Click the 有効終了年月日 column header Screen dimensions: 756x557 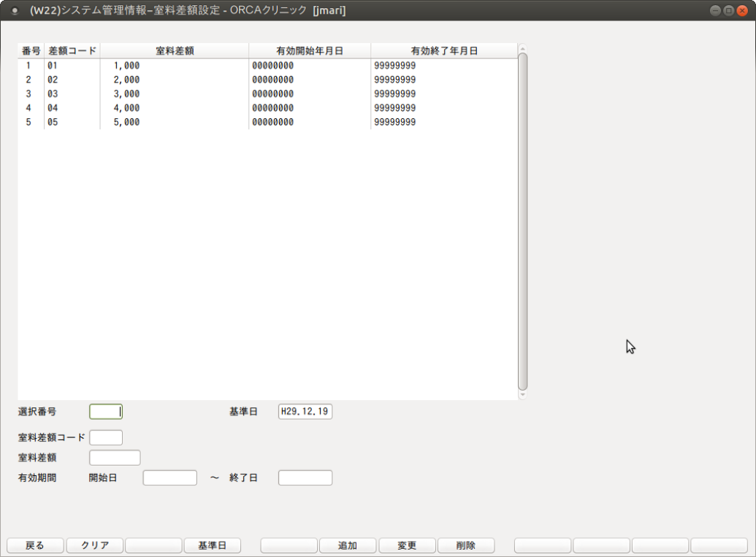(443, 51)
